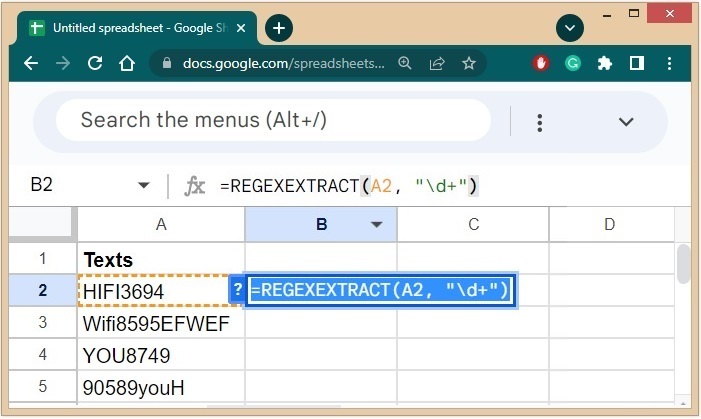The height and width of the screenshot is (419, 701).
Task: Open the browser home page
Action: [126, 63]
